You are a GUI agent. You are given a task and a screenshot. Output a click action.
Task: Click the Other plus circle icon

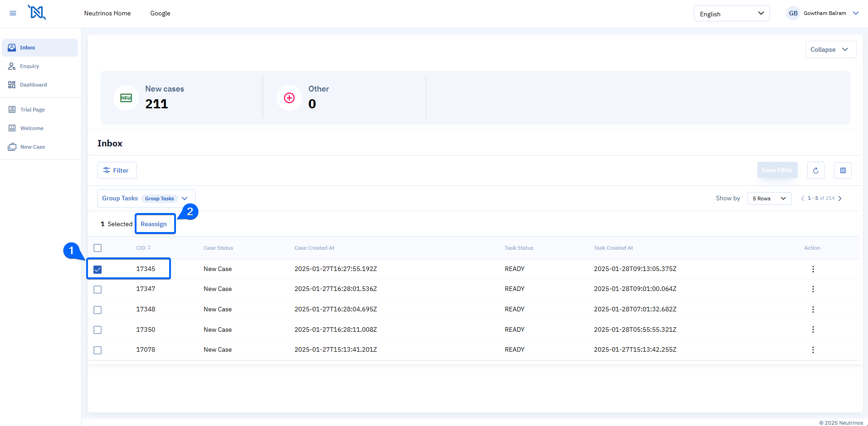point(289,98)
